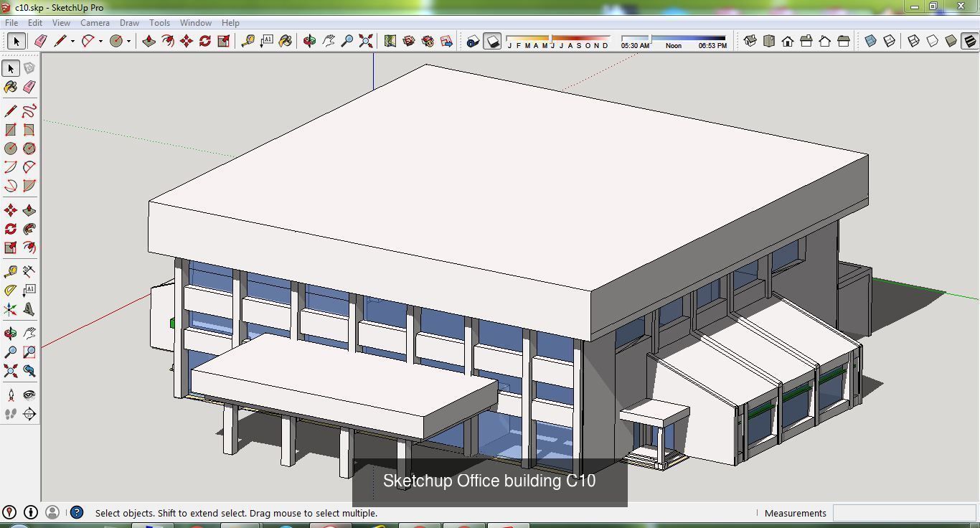Click the 06:53 PM time label

tap(712, 45)
